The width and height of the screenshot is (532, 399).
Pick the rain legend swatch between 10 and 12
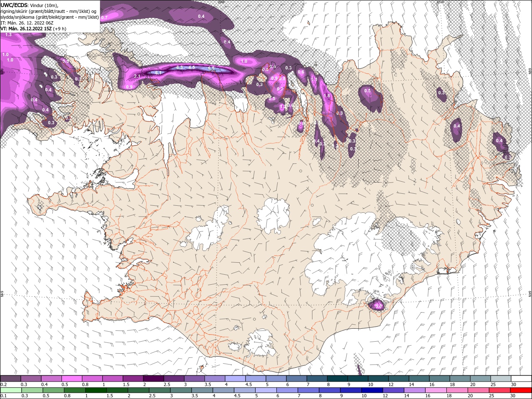tap(372, 390)
